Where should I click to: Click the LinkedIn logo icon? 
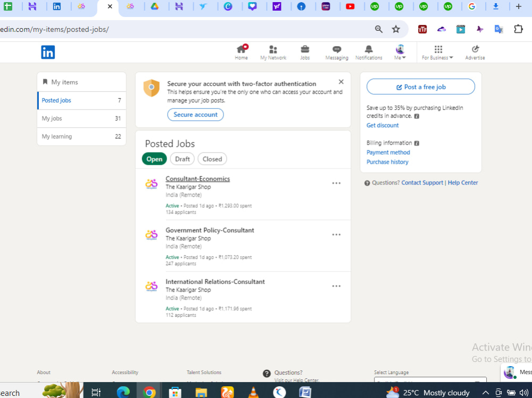point(48,52)
